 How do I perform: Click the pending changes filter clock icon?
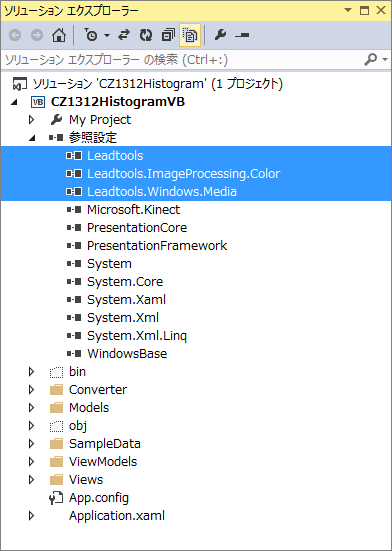tap(91, 35)
